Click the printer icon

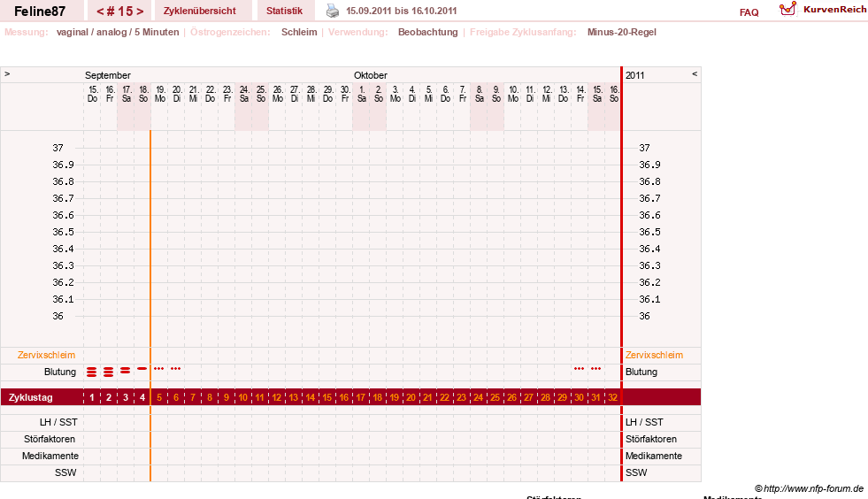pyautogui.click(x=332, y=11)
